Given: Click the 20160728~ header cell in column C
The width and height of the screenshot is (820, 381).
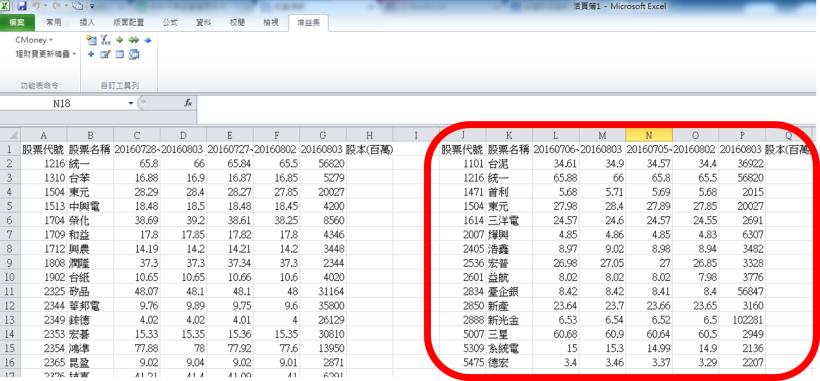Looking at the screenshot, I should pos(136,149).
